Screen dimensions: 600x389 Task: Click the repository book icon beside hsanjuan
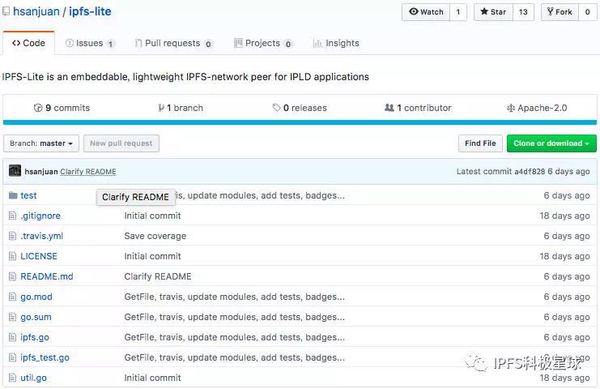pyautogui.click(x=6, y=11)
